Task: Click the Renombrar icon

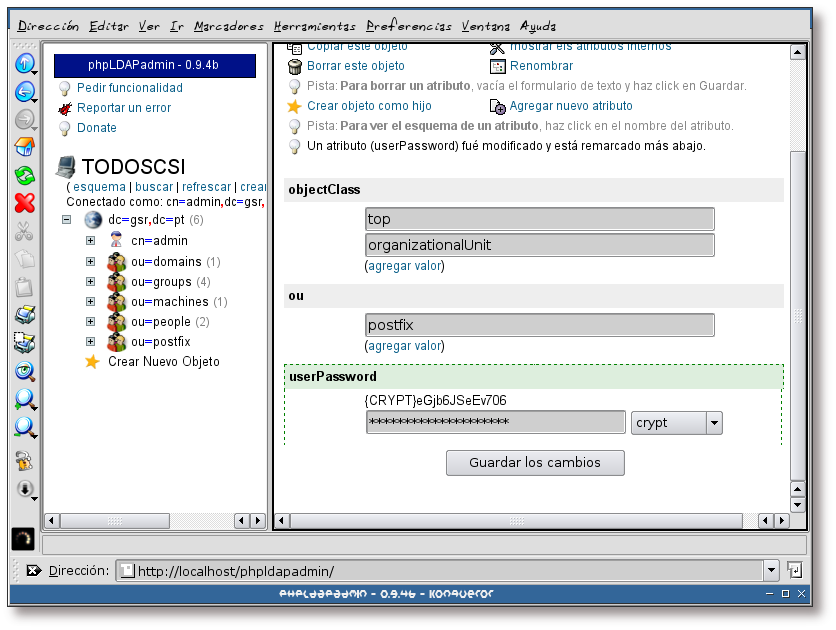Action: click(x=497, y=66)
